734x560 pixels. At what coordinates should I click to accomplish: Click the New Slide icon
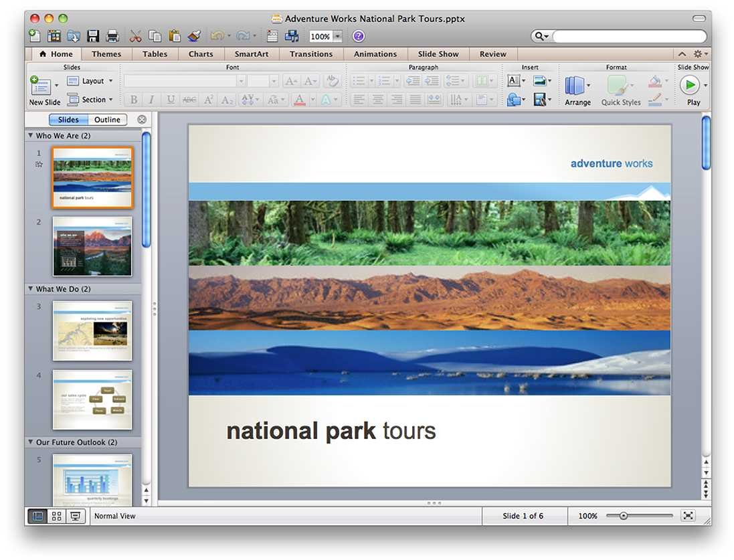point(41,85)
